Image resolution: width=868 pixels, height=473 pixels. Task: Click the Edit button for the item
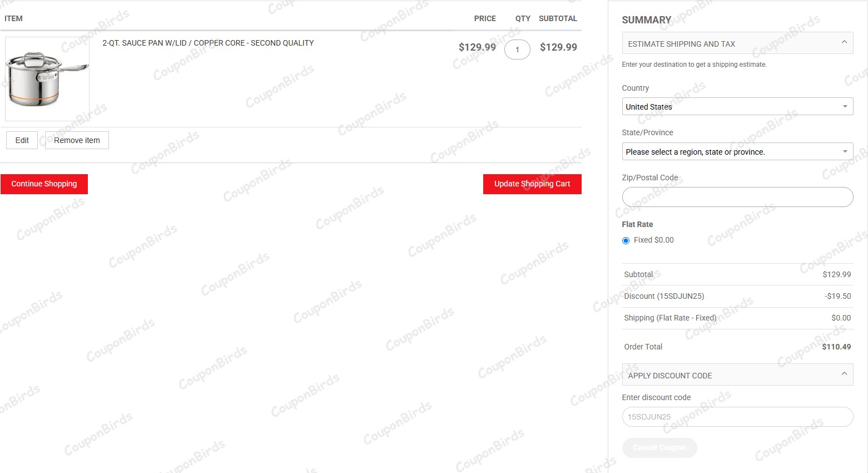22,140
